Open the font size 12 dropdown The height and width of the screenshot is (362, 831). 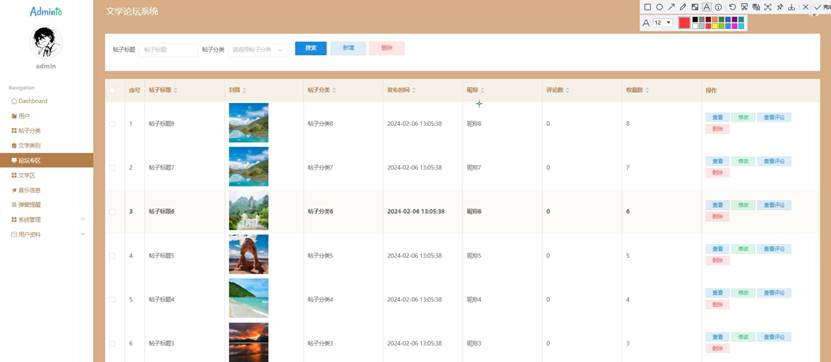pos(663,23)
